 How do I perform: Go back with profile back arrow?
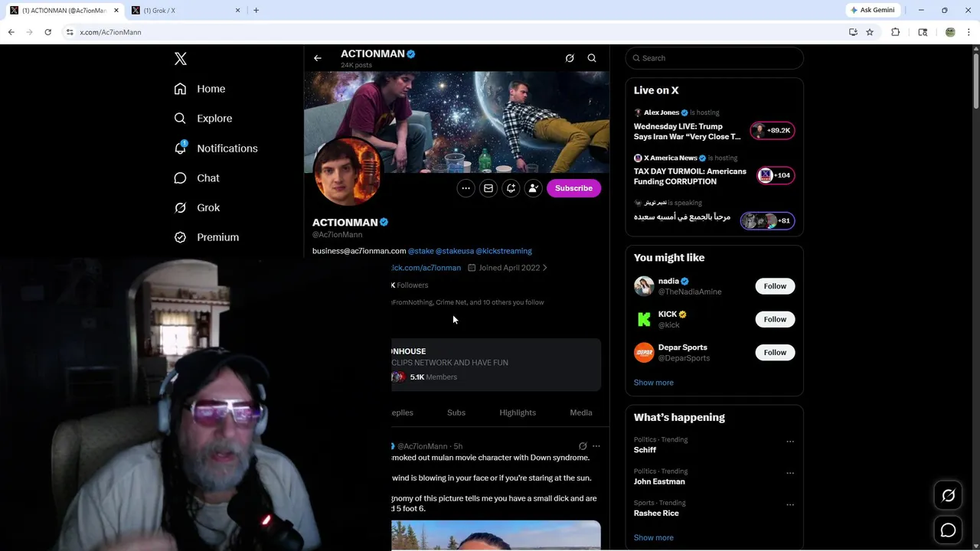318,58
